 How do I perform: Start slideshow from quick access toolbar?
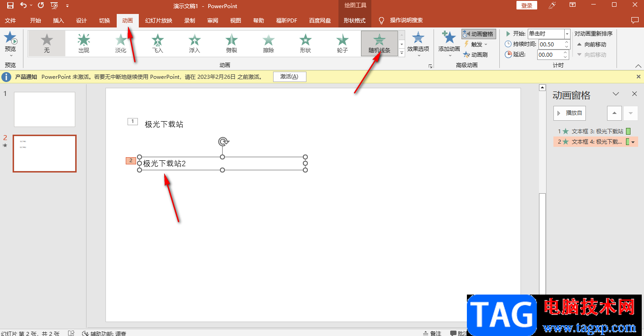[x=54, y=5]
